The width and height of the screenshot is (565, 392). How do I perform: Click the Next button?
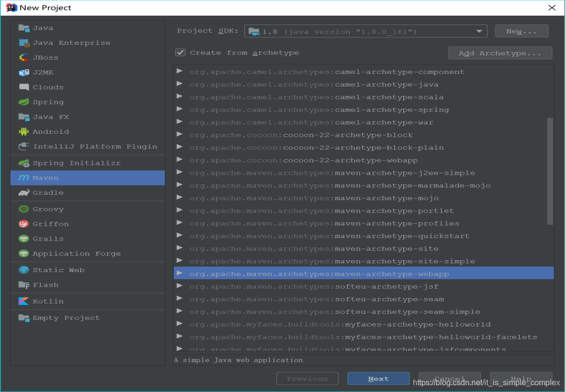point(378,379)
